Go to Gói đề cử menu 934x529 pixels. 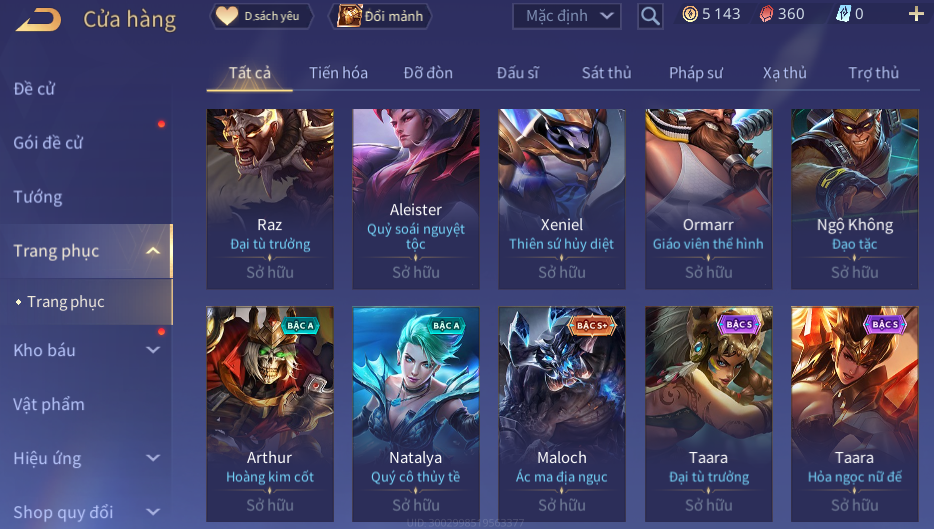click(x=48, y=142)
